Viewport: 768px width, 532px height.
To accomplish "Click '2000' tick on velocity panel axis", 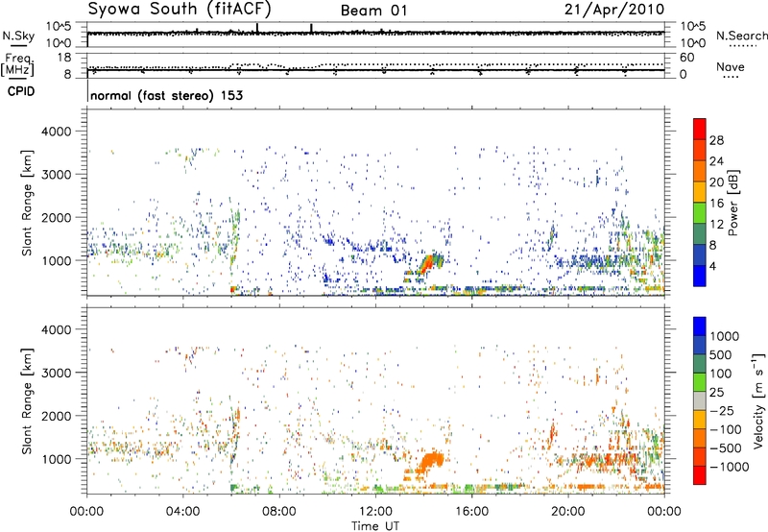I will (56, 416).
